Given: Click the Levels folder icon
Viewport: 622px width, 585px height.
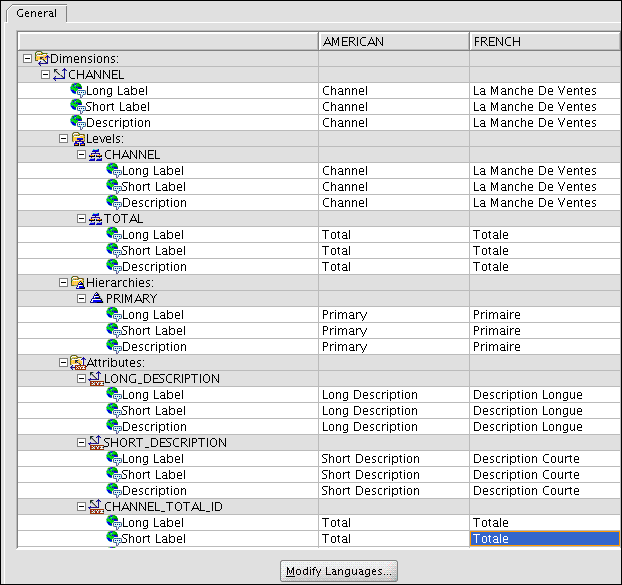Looking at the screenshot, I should coord(77,139).
